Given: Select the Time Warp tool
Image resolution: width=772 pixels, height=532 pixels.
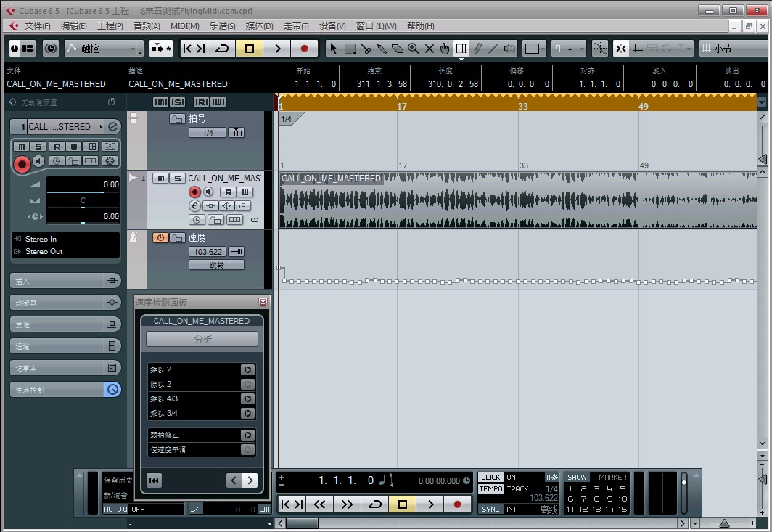Looking at the screenshot, I should (461, 49).
